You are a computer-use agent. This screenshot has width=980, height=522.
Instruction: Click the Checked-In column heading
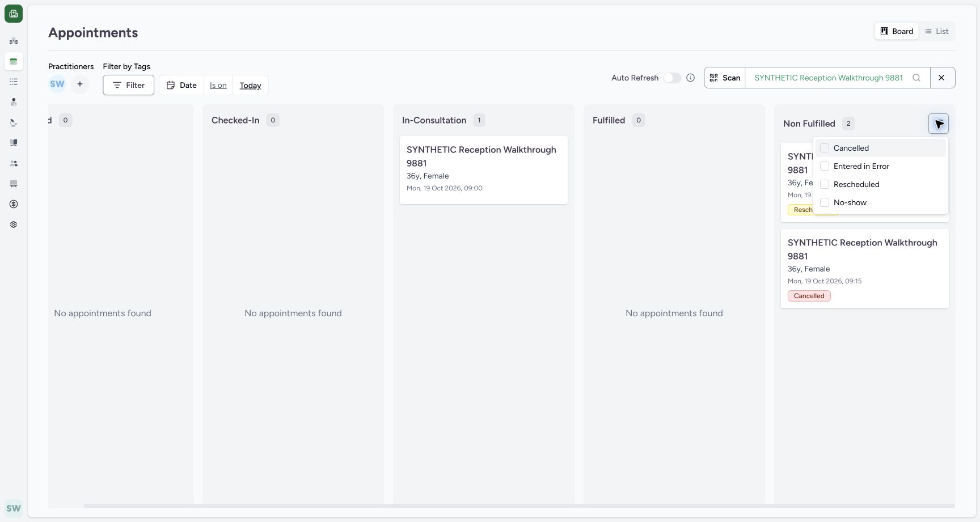coord(235,120)
